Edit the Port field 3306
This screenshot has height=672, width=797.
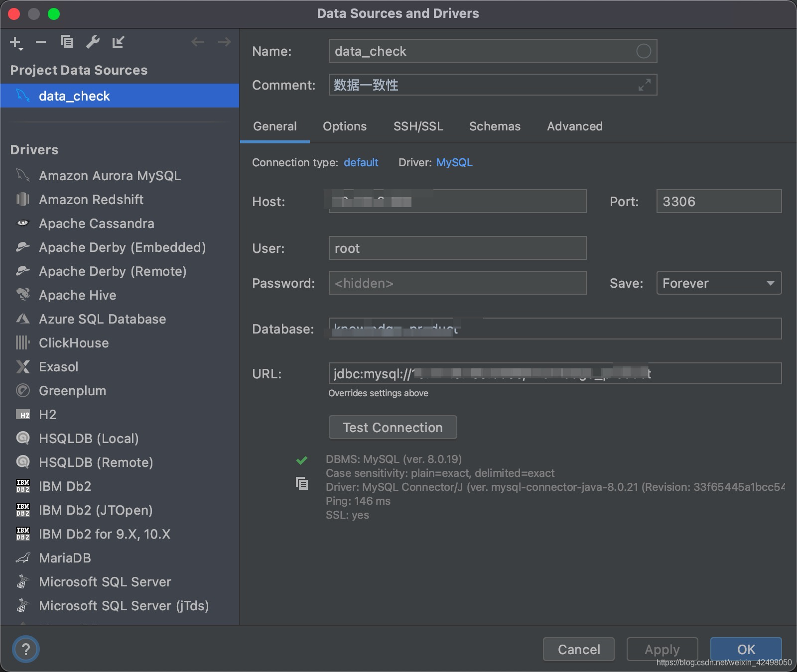point(719,201)
